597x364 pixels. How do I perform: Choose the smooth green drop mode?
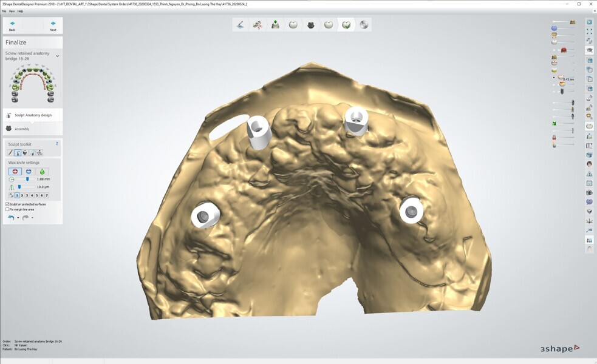(x=42, y=172)
